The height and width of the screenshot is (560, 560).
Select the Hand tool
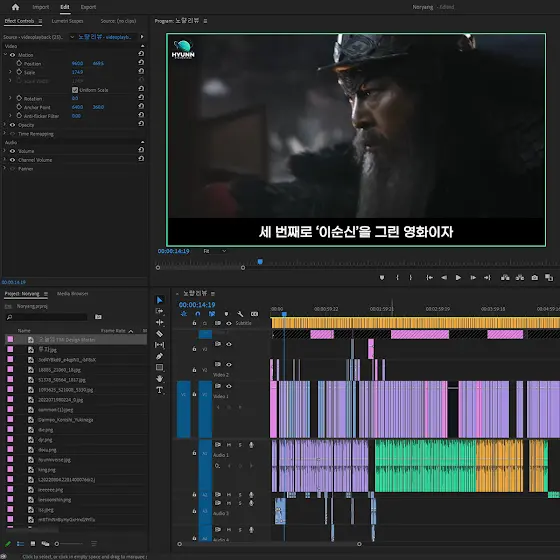click(160, 379)
